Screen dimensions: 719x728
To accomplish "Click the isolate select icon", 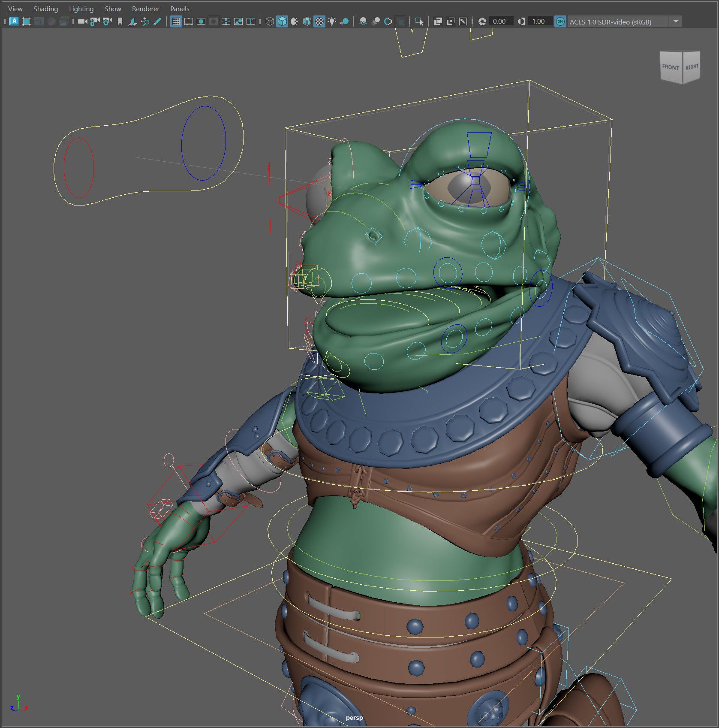I will (x=419, y=21).
